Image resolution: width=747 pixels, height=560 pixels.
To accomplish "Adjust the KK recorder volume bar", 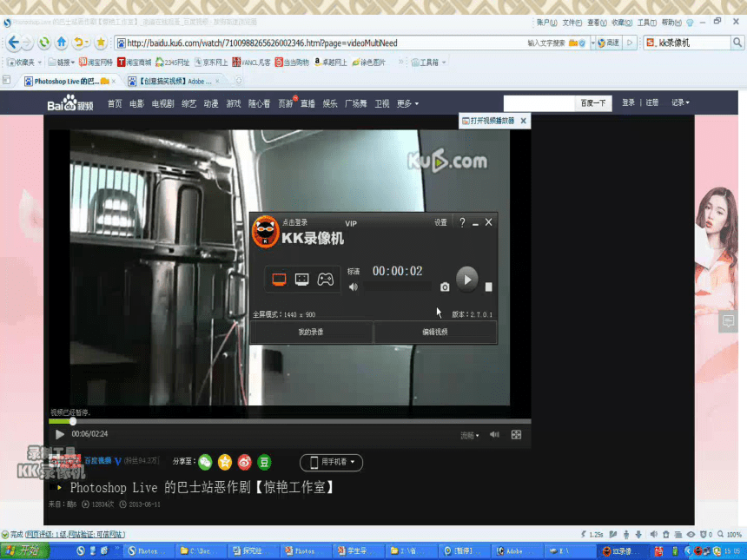I will coord(398,287).
